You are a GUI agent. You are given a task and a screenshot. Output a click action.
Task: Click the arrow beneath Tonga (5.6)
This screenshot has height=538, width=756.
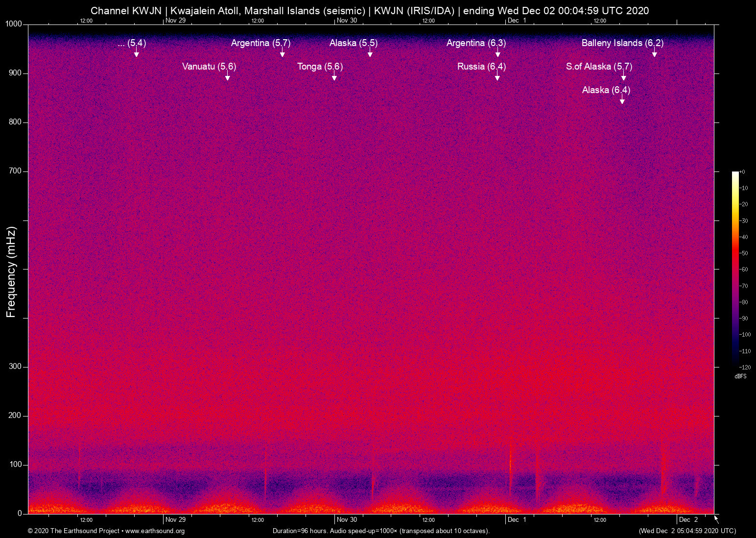[x=334, y=77]
